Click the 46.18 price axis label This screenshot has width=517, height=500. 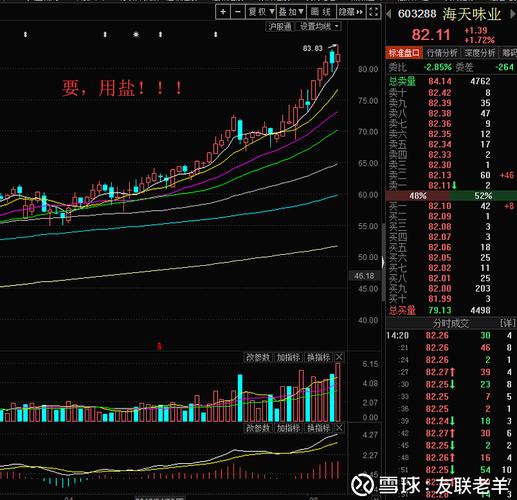(364, 276)
